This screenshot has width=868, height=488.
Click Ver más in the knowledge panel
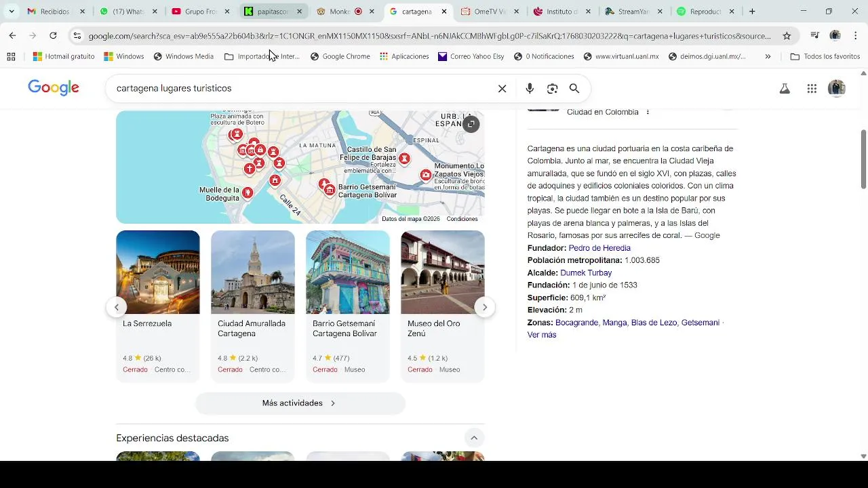point(542,335)
